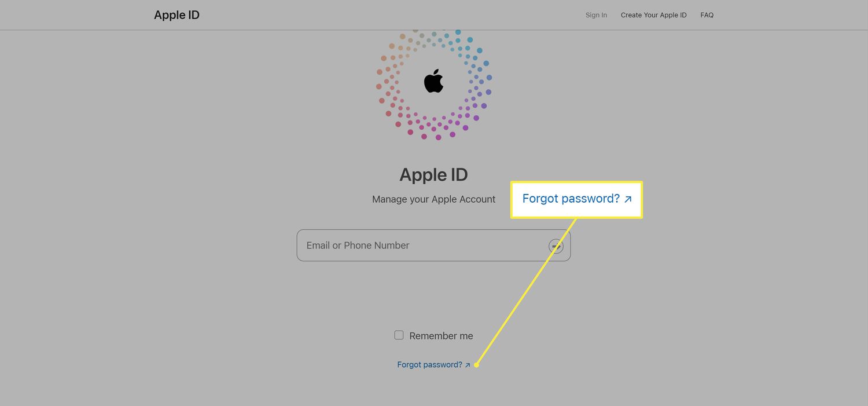Click the yellow dot ending the callout line
This screenshot has width=868, height=406.
click(x=476, y=365)
